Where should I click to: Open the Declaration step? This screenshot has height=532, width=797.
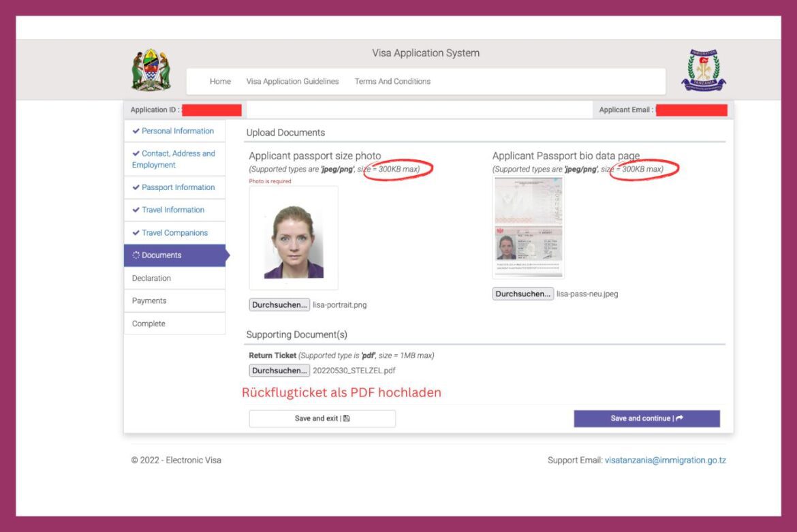174,279
